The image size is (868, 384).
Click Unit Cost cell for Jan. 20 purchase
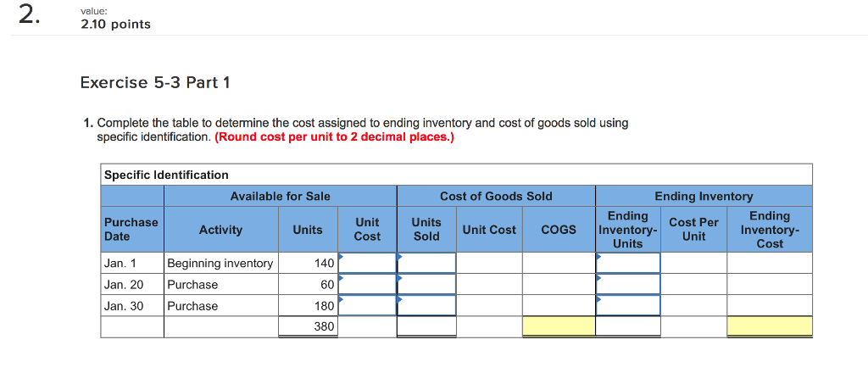click(x=367, y=285)
